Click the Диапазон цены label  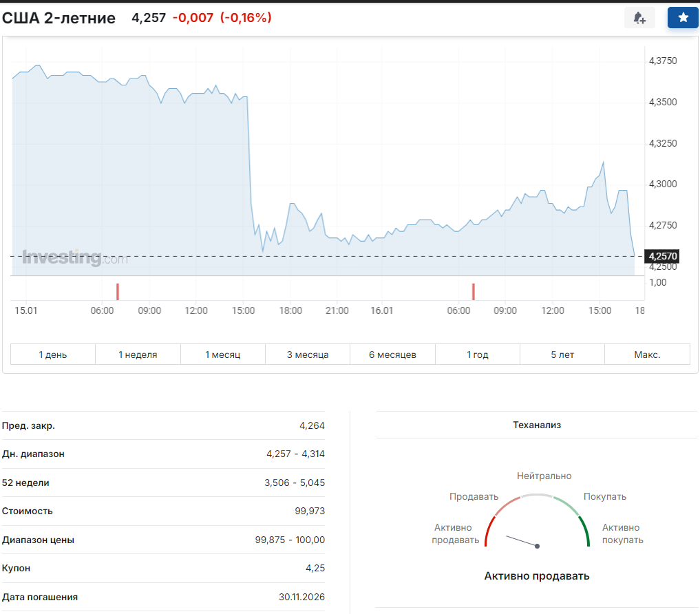(38, 540)
